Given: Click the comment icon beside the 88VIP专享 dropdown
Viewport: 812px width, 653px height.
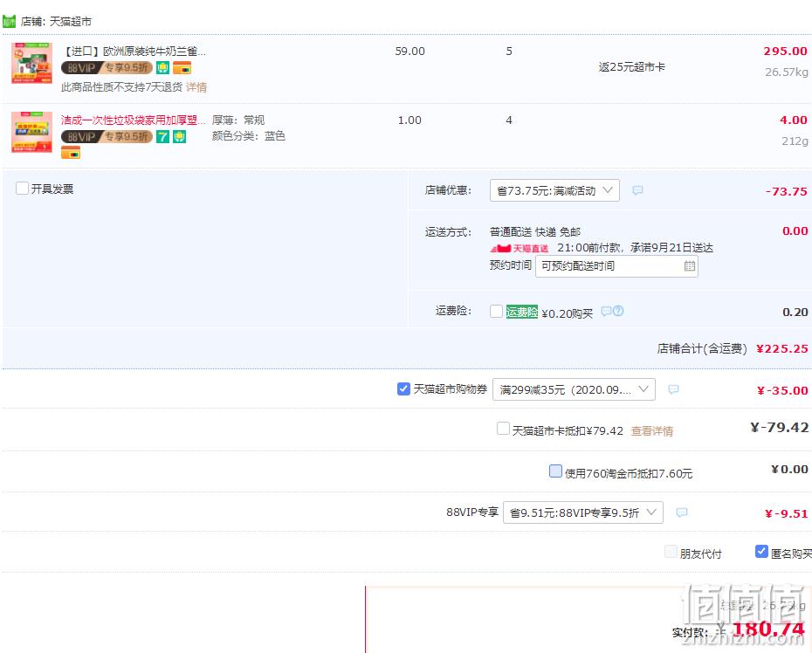Looking at the screenshot, I should pyautogui.click(x=682, y=512).
